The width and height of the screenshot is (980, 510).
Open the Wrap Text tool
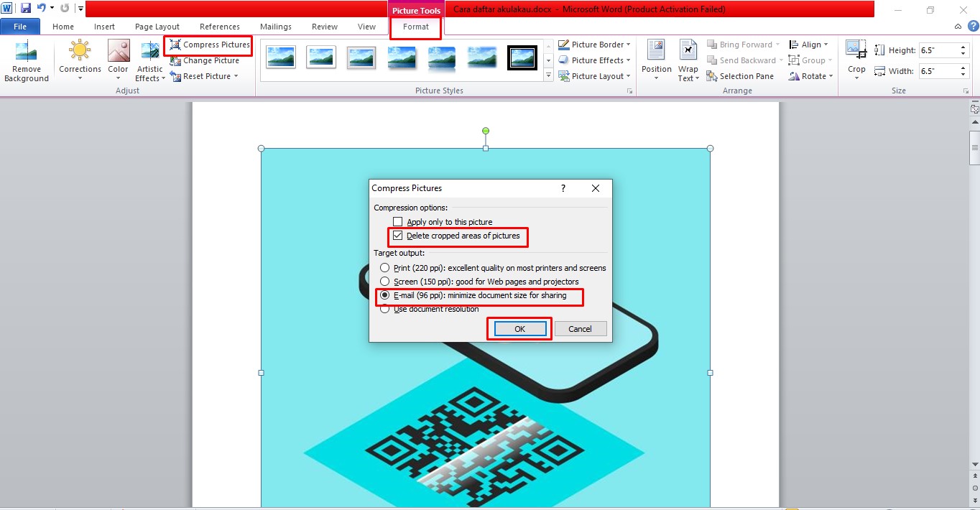(x=688, y=60)
